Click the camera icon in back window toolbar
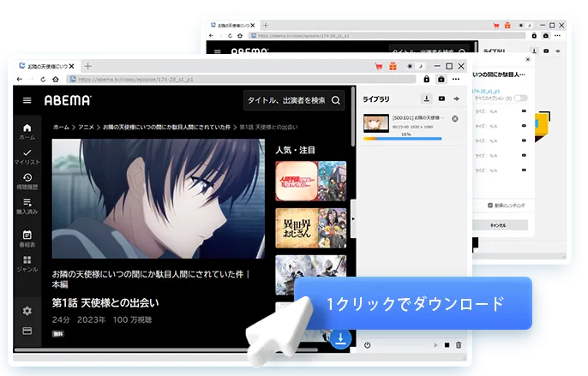 (546, 36)
